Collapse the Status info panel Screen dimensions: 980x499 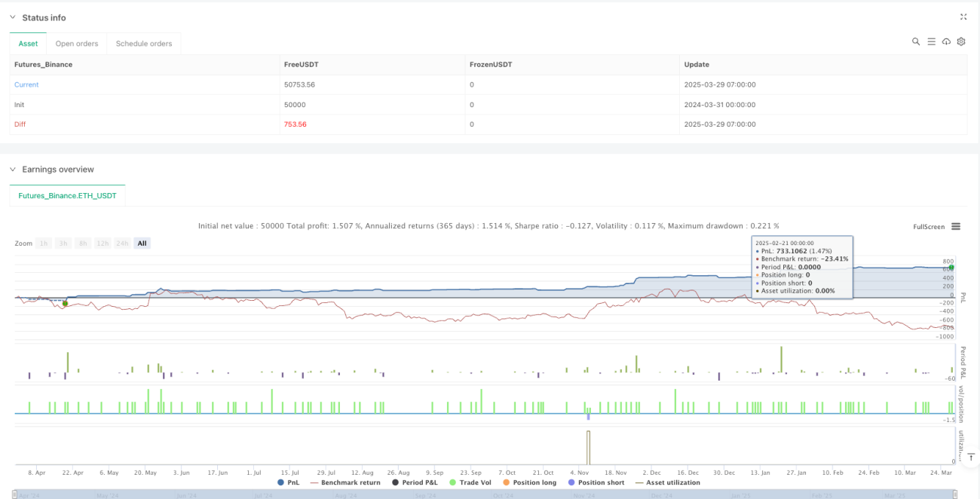(13, 17)
